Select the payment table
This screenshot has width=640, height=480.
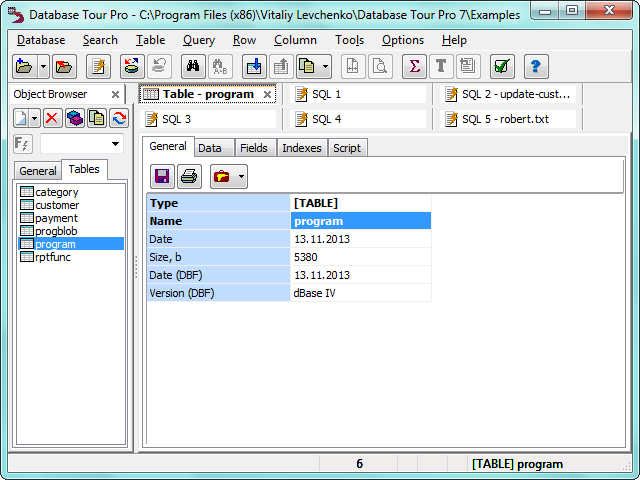pyautogui.click(x=49, y=218)
